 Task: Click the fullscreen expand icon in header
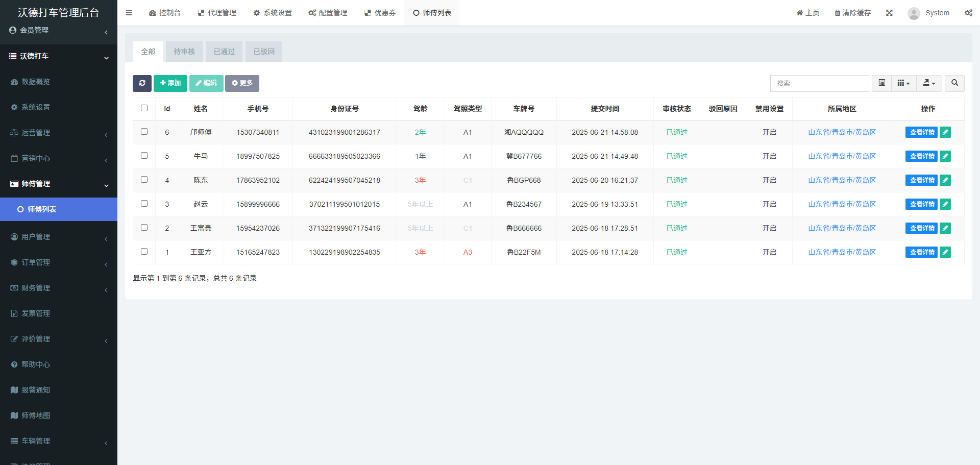889,13
